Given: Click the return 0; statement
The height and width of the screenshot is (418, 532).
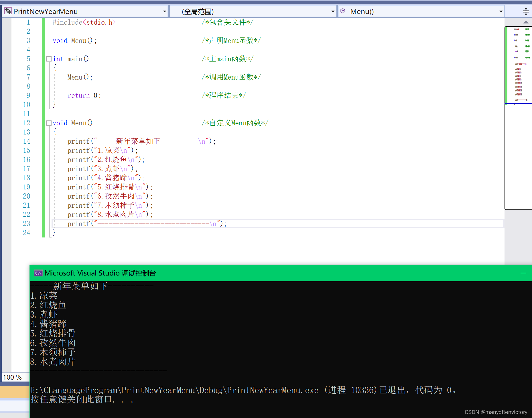Looking at the screenshot, I should point(84,96).
